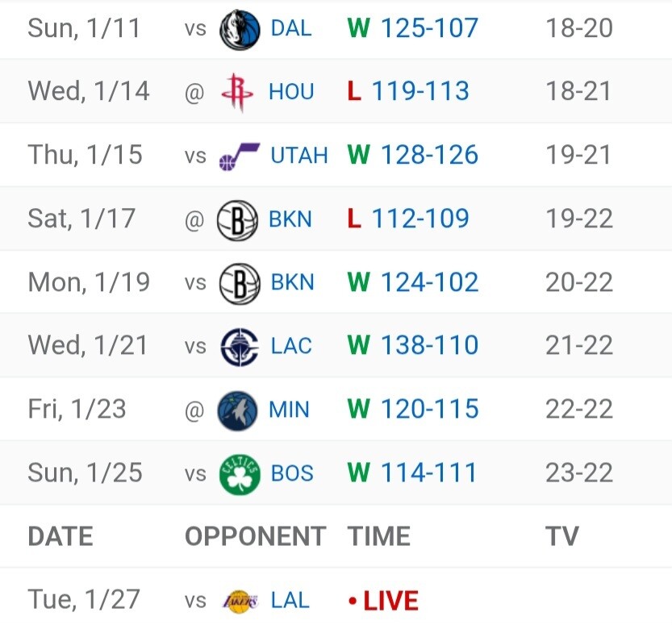Click the Utah Jazz team logo
Screen dimensions: 672x625
[239, 156]
